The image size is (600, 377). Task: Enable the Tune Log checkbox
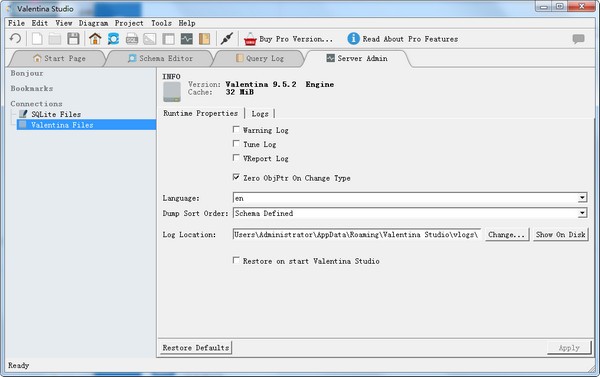tap(236, 144)
